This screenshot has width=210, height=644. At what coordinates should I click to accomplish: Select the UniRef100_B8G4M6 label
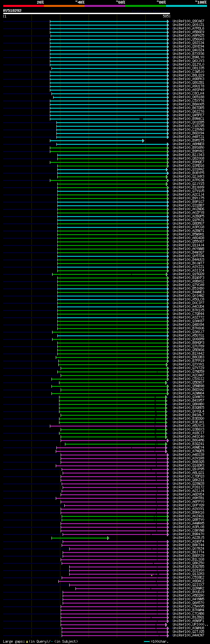[x=188, y=440]
